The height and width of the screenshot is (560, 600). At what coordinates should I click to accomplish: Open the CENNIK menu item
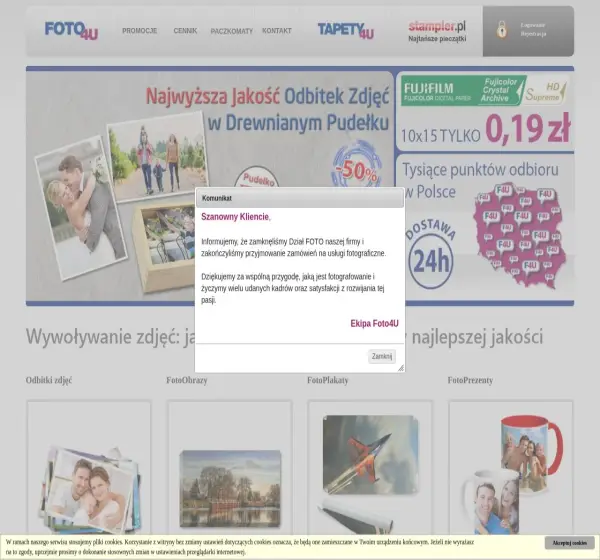point(185,31)
